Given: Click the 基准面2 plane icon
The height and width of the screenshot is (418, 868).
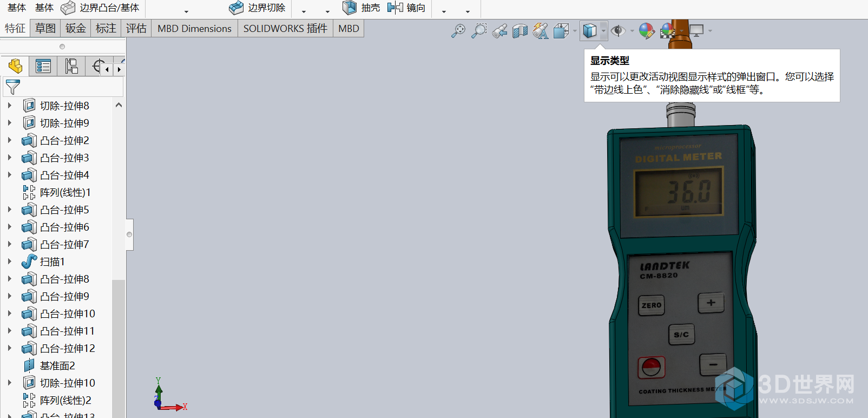Looking at the screenshot, I should (29, 365).
